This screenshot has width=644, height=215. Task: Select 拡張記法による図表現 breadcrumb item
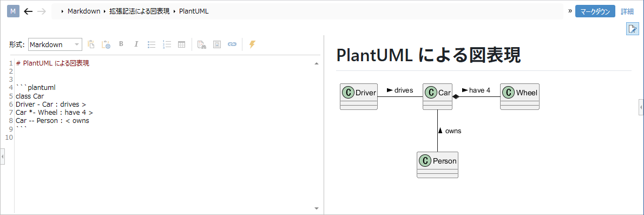140,11
